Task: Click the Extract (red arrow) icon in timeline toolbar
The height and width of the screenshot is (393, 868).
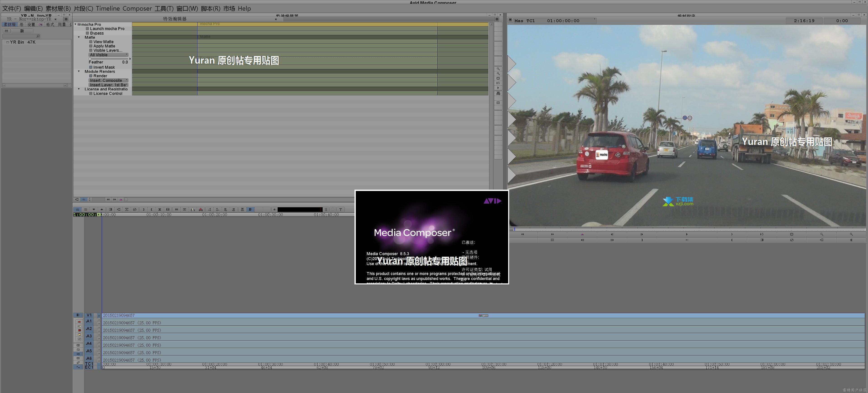Action: [201, 209]
